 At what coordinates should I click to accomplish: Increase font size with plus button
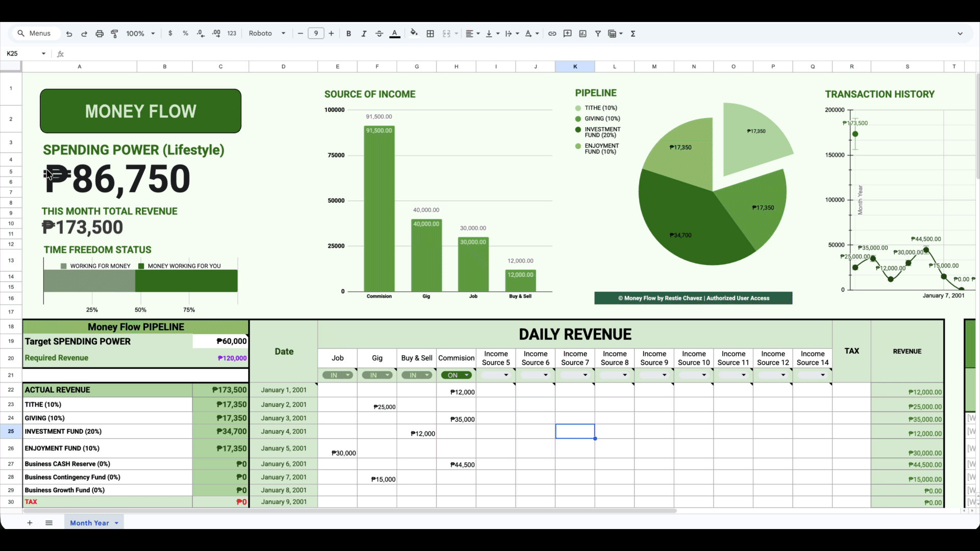[331, 34]
